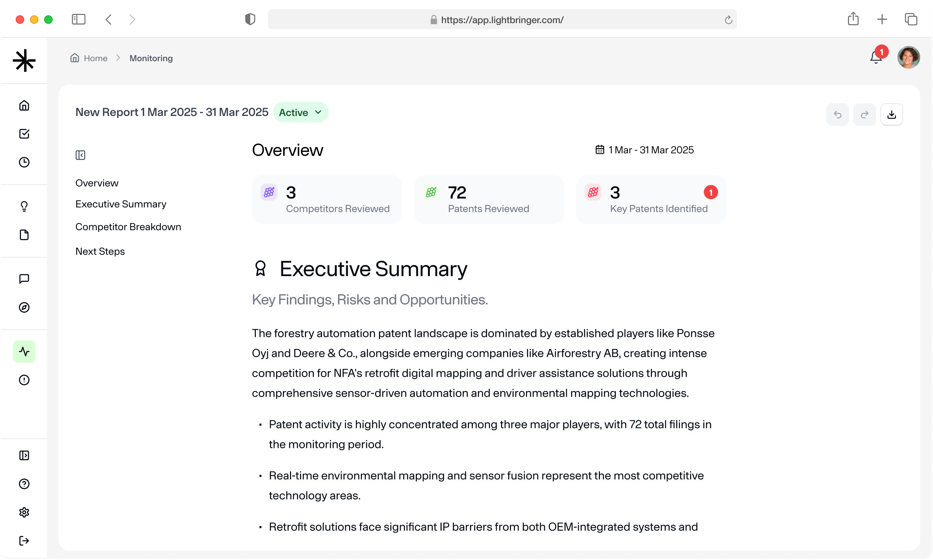Click the chat message icon in sidebar
The image size is (933, 560).
24,279
